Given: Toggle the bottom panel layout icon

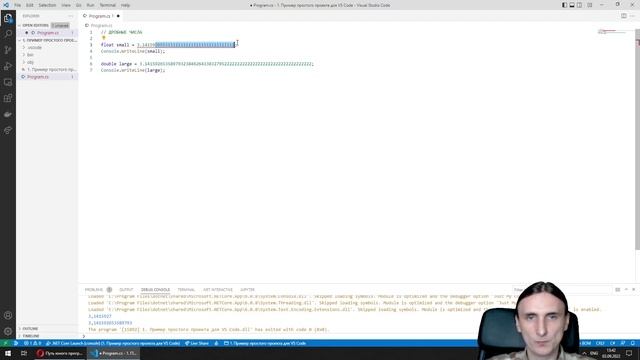Looking at the screenshot, I should (x=572, y=5).
